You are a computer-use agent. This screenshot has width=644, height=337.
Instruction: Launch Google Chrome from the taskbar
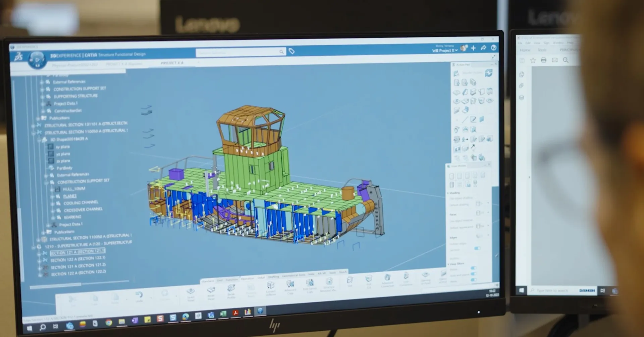(x=109, y=322)
